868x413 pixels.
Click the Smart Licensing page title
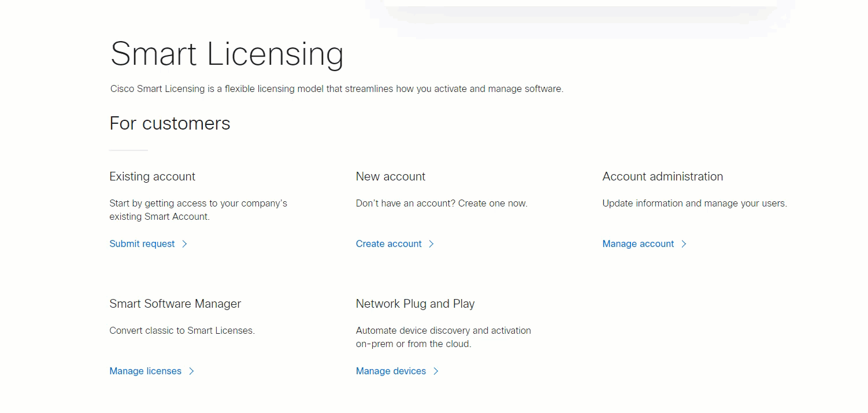tap(227, 54)
